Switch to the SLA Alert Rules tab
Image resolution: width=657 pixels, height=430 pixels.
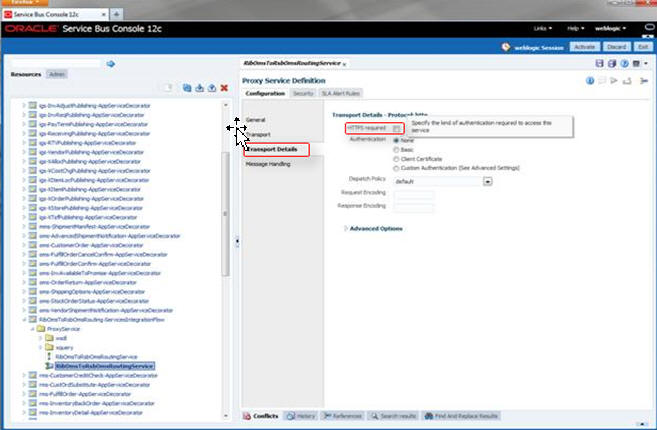tap(341, 93)
